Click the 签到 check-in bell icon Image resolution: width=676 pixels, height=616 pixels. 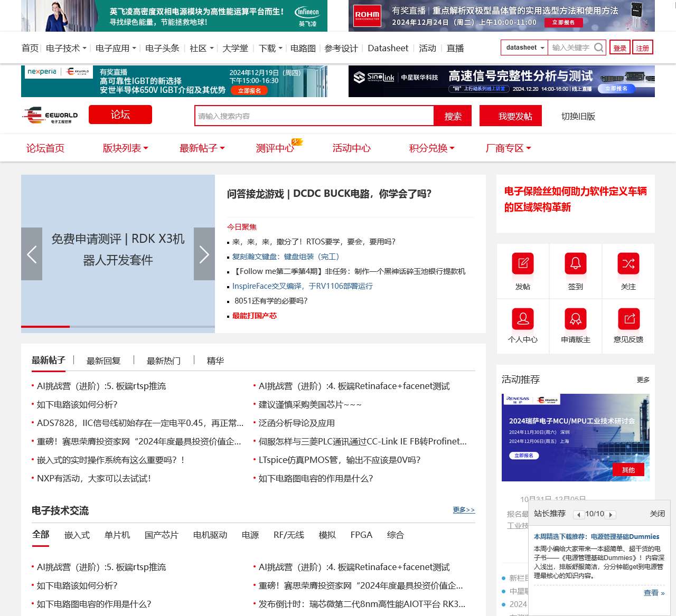click(576, 263)
